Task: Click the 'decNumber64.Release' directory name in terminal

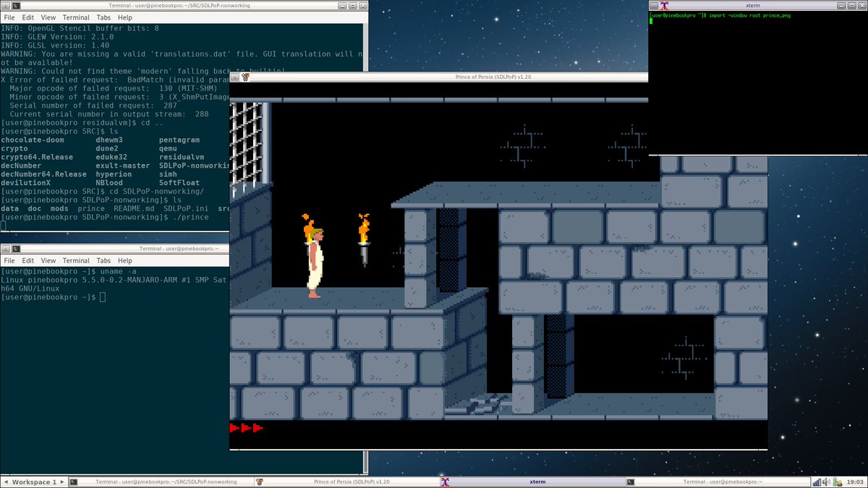Action: pyautogui.click(x=44, y=174)
